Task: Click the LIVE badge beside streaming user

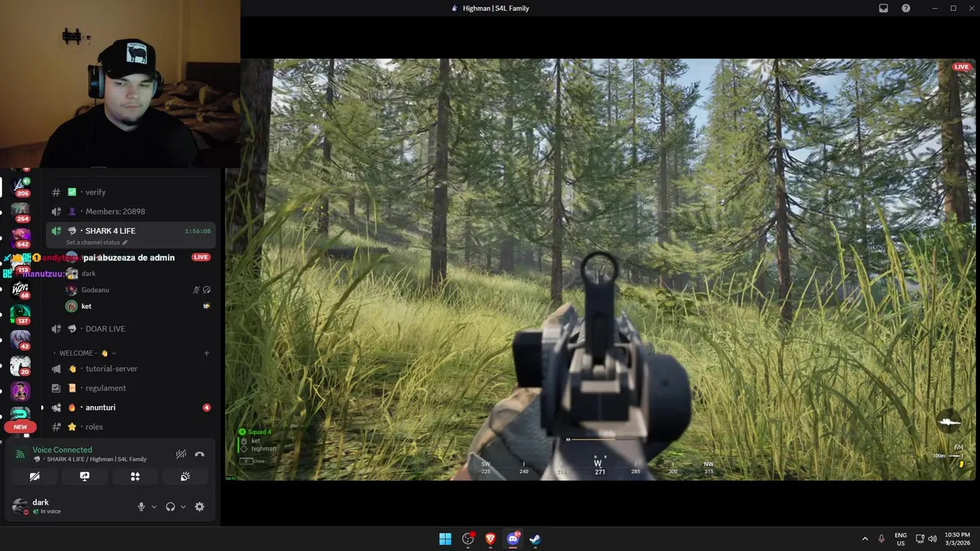Action: pos(201,257)
